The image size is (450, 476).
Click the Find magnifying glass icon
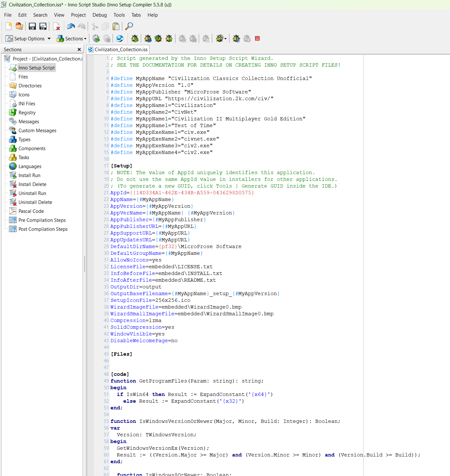pos(129,26)
